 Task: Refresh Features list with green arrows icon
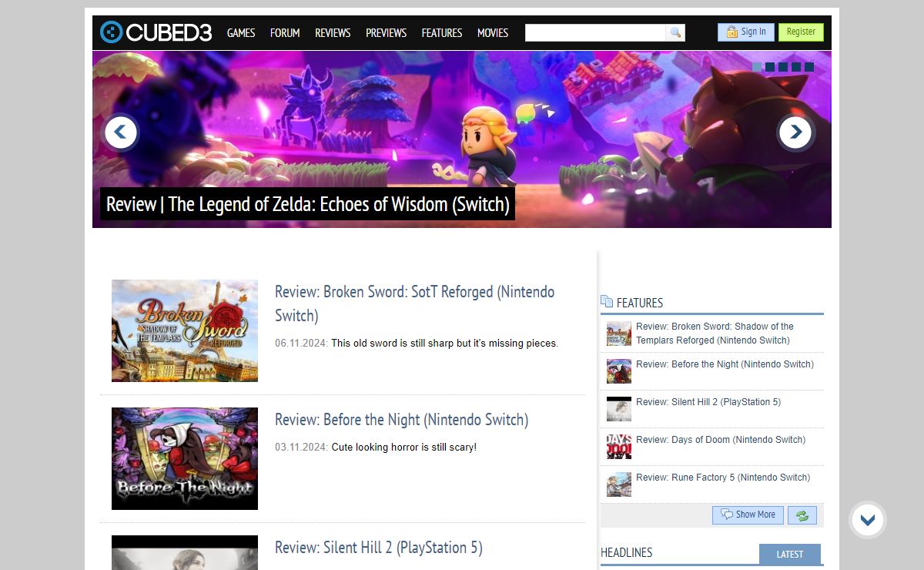(x=802, y=515)
